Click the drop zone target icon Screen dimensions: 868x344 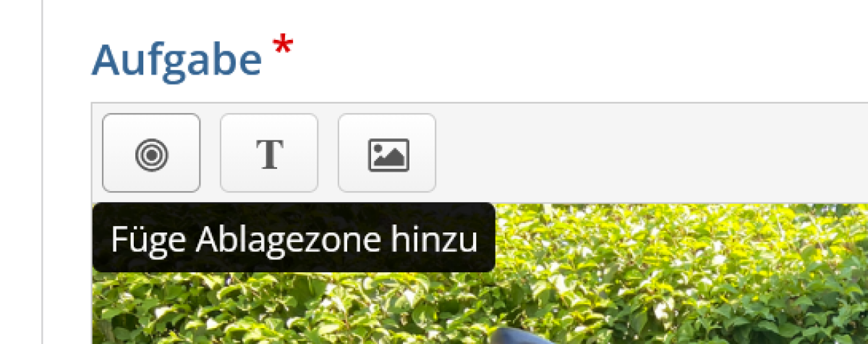[x=151, y=154]
